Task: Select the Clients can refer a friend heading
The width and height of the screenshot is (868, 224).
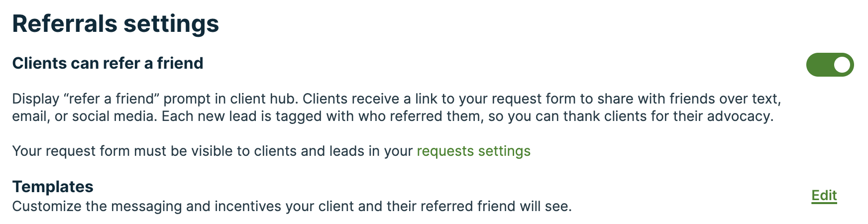Action: coord(108,63)
